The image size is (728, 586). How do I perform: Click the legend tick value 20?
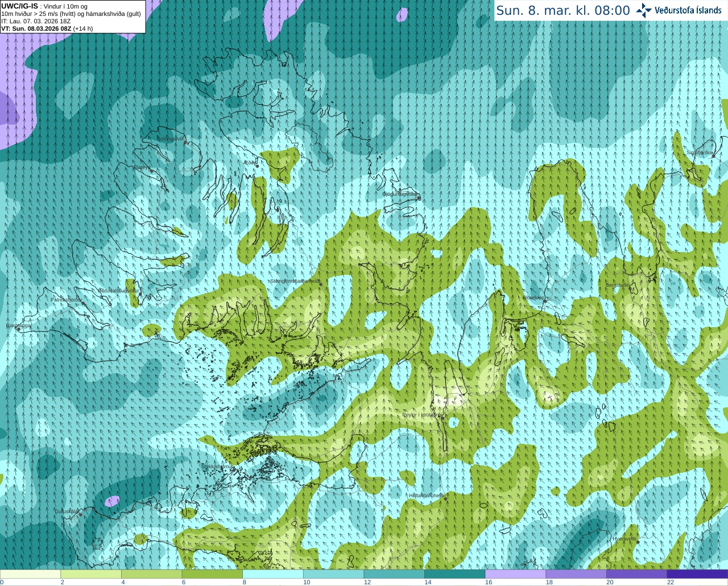pyautogui.click(x=610, y=582)
